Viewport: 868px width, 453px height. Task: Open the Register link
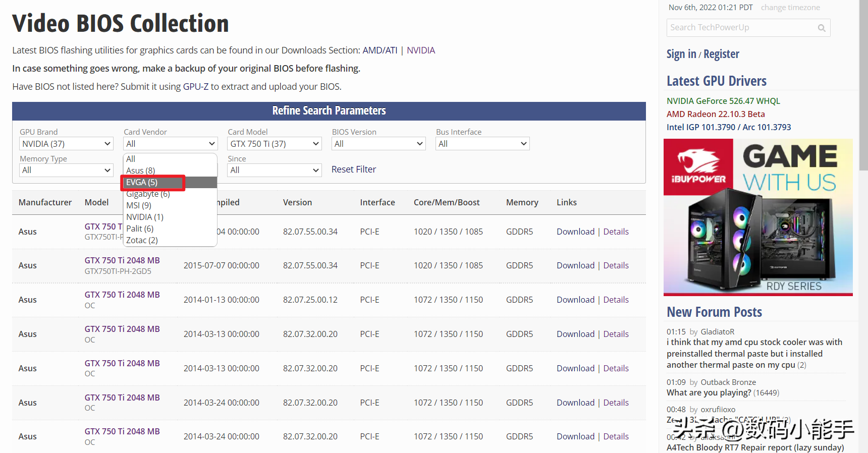click(x=721, y=54)
